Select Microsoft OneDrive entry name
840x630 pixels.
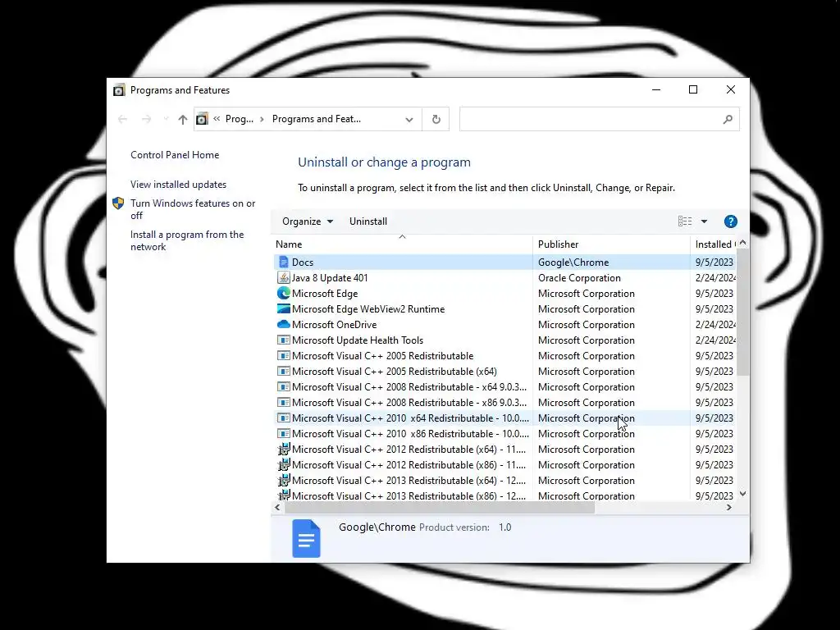click(x=335, y=324)
